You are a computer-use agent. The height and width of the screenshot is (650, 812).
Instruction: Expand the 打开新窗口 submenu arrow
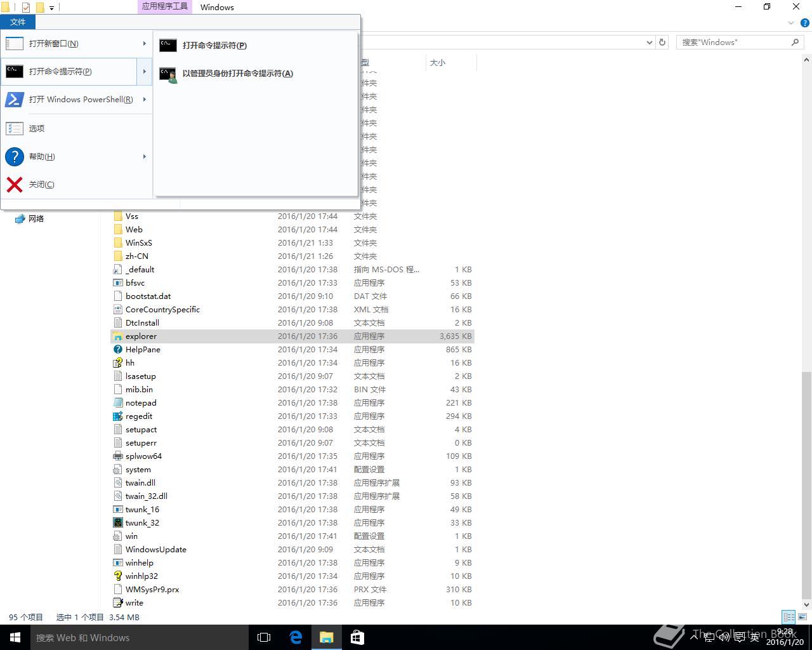point(145,44)
